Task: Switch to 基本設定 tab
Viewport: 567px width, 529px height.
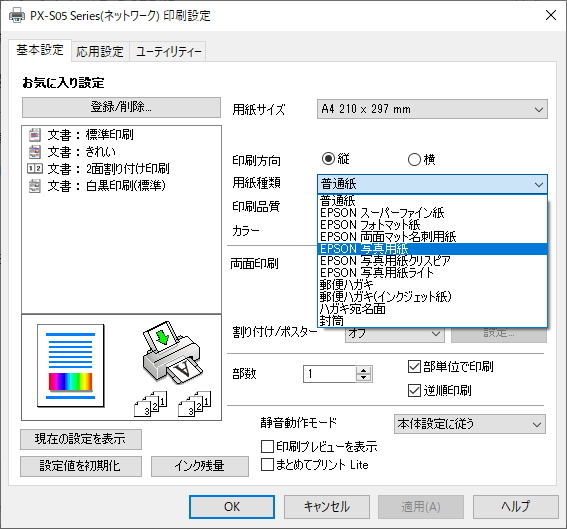Action: pos(40,50)
